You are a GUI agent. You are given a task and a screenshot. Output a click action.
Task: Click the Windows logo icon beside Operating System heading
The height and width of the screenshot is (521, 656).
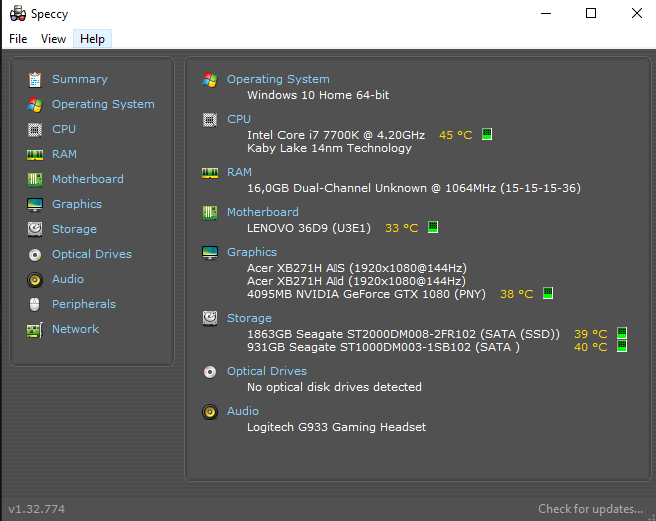pos(210,79)
